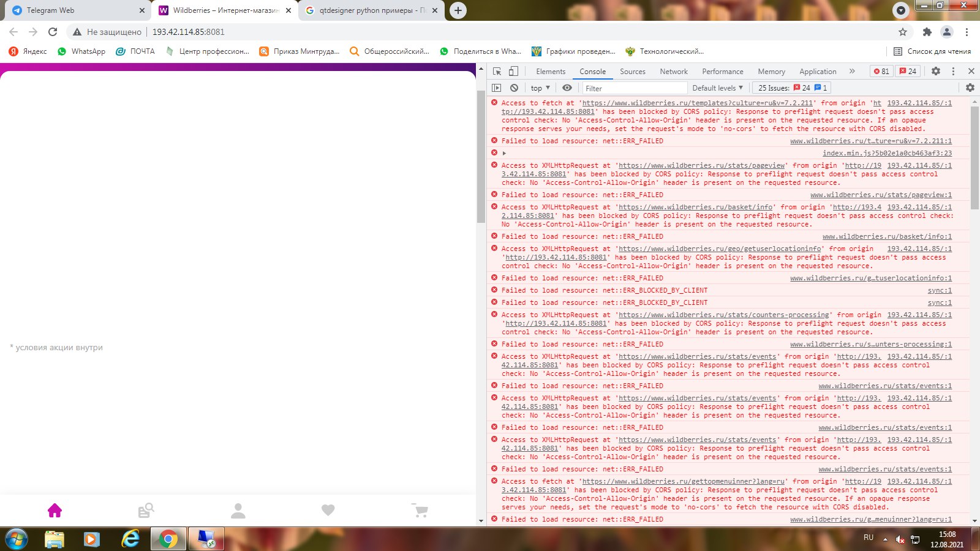Click the RU language indicator

pos(869,538)
